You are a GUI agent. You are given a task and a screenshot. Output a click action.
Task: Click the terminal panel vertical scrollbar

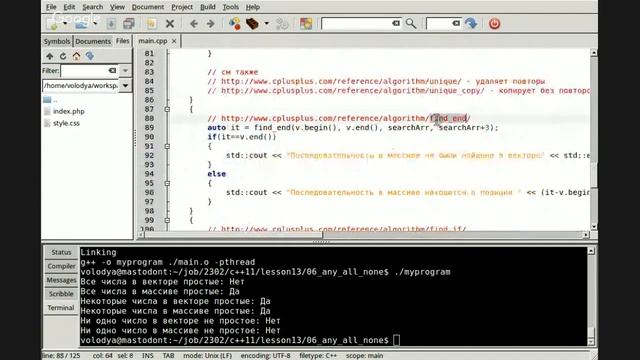(x=591, y=296)
